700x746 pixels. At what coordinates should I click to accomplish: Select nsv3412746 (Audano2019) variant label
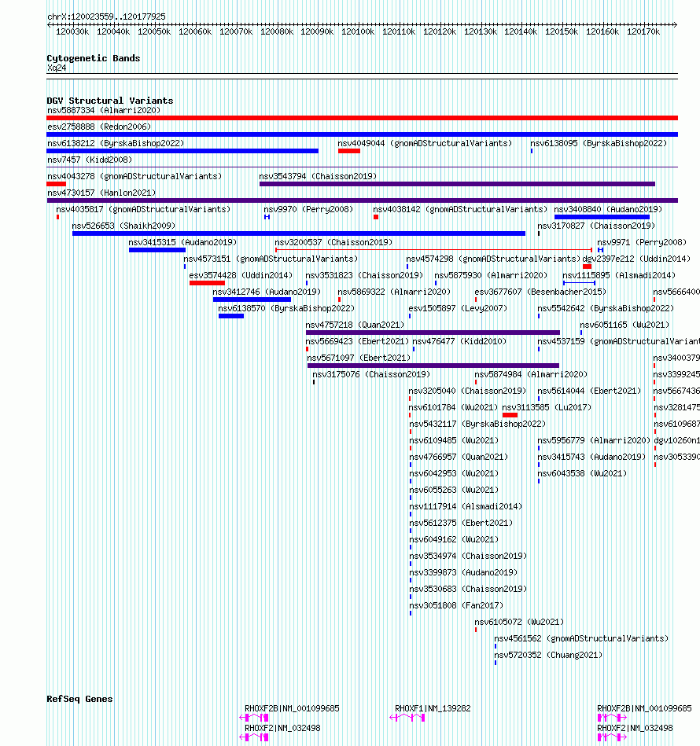click(267, 292)
